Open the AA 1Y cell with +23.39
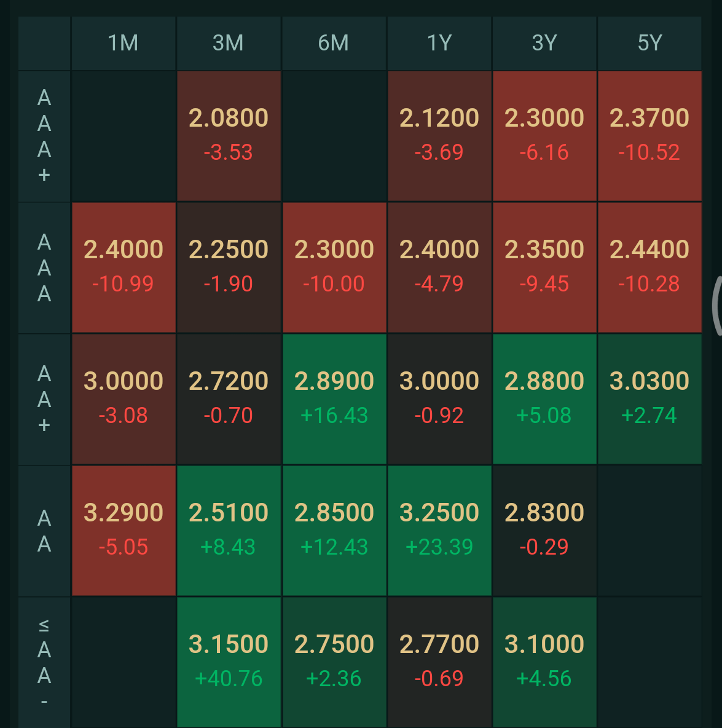The width and height of the screenshot is (722, 728). [439, 531]
